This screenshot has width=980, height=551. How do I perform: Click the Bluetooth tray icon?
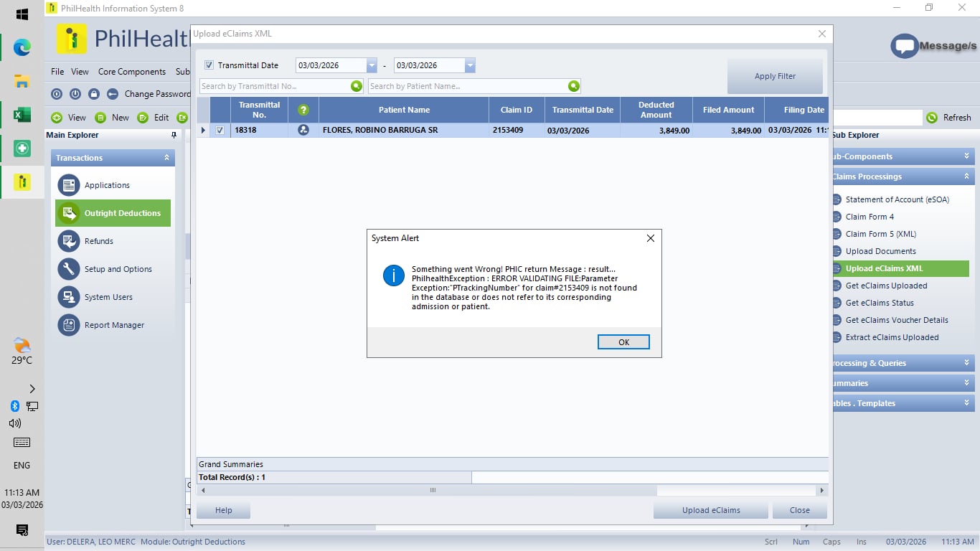coord(14,406)
